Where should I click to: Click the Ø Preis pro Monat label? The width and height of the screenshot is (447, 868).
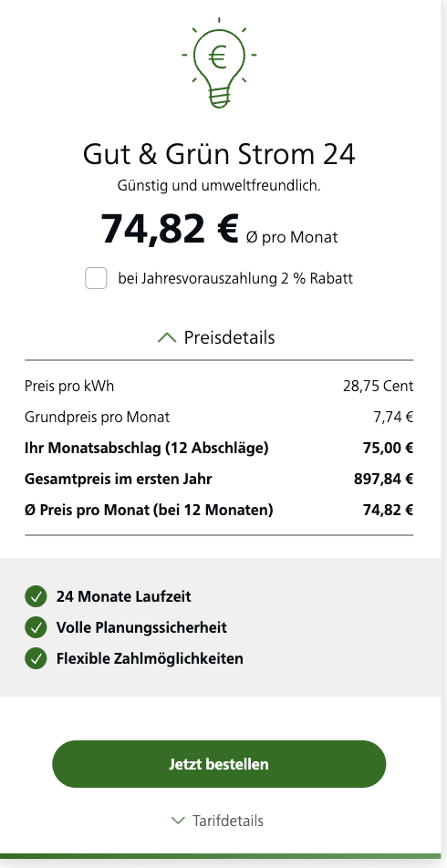[x=149, y=510]
